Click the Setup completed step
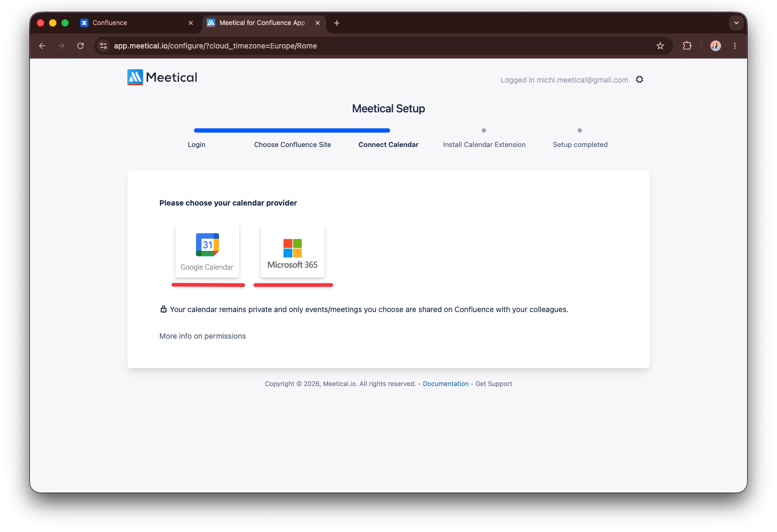 [580, 145]
